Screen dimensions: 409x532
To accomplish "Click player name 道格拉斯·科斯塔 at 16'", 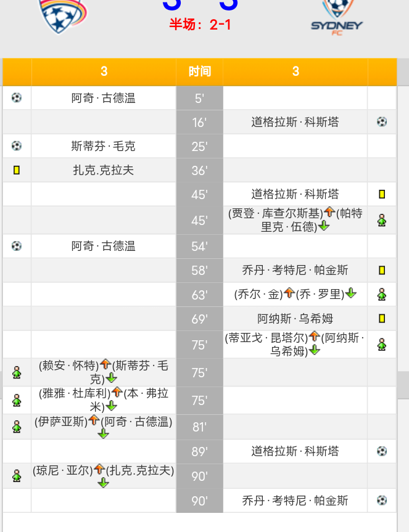I will (x=295, y=122).
